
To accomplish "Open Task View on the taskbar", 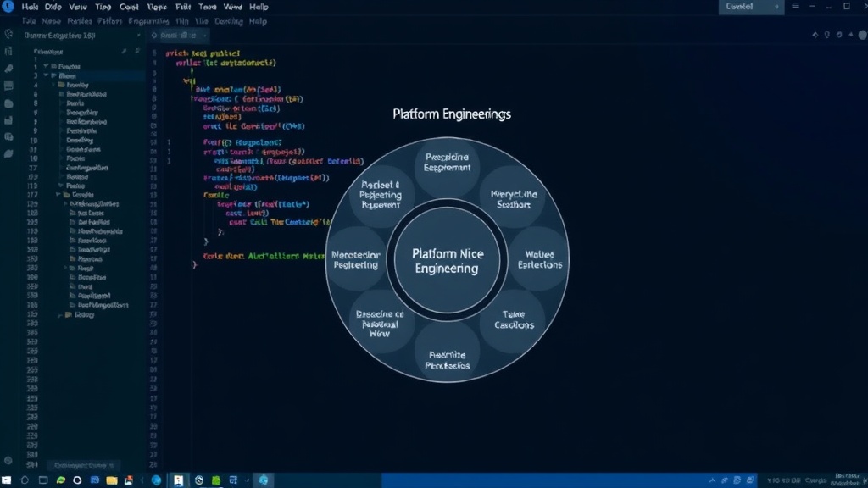I will pyautogui.click(x=42, y=480).
